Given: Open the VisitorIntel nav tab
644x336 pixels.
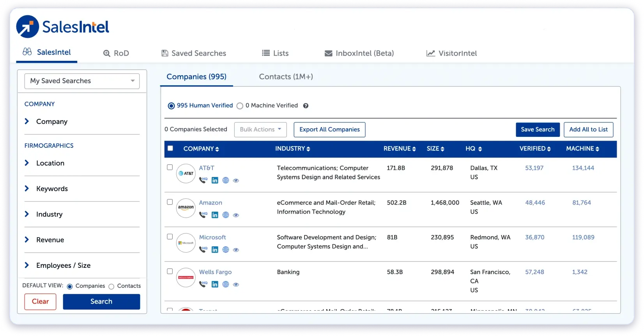Looking at the screenshot, I should [x=451, y=53].
